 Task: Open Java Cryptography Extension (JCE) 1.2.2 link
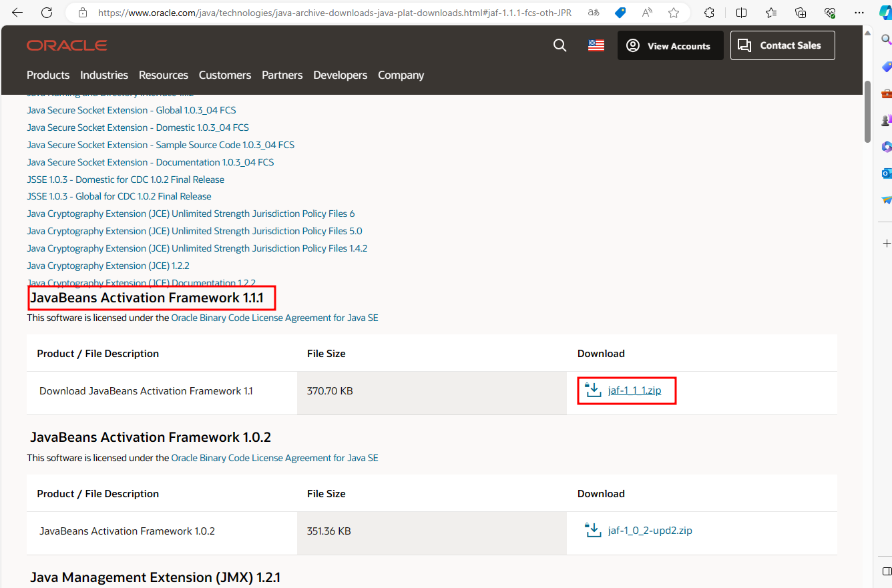click(108, 266)
